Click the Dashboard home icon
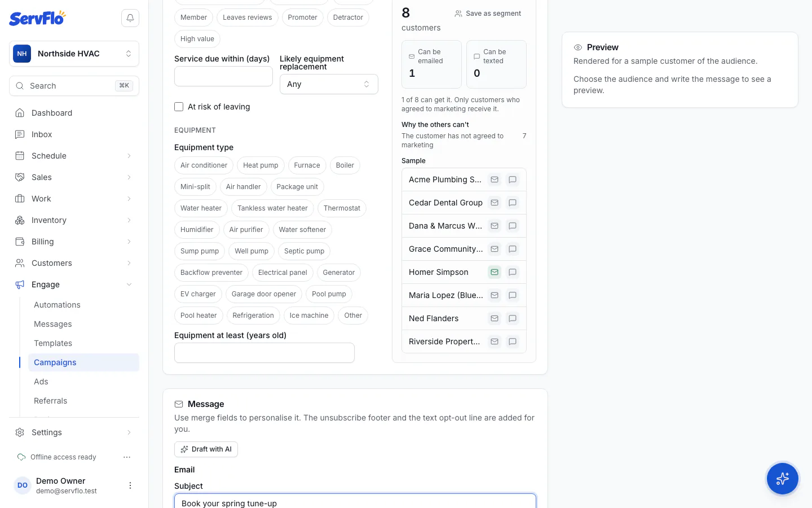The image size is (812, 508). click(x=20, y=113)
